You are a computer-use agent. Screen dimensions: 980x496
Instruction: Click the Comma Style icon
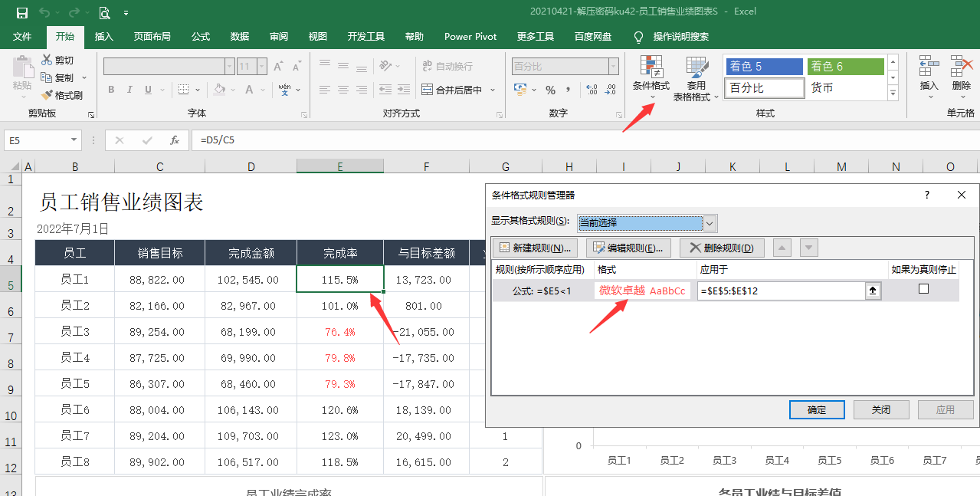568,90
